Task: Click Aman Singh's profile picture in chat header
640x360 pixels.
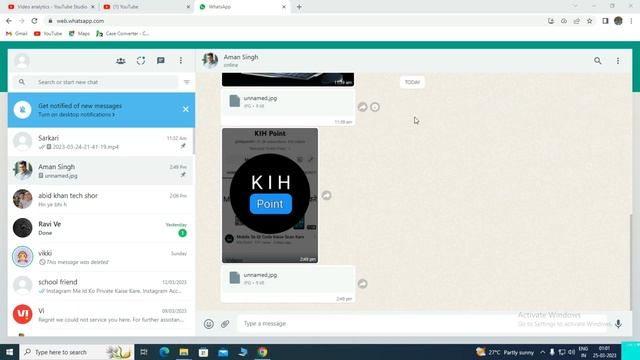Action: click(210, 60)
